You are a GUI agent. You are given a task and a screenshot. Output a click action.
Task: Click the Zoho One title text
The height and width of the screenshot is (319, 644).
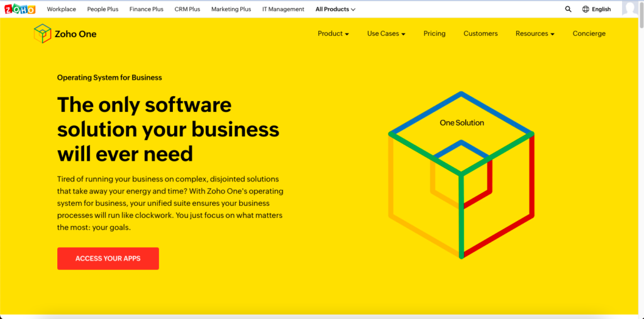75,34
